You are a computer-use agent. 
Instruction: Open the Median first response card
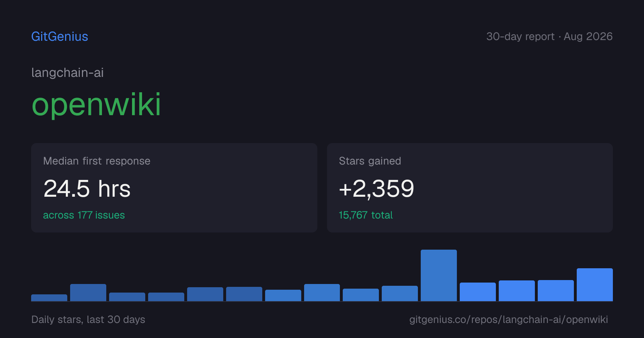pyautogui.click(x=174, y=188)
